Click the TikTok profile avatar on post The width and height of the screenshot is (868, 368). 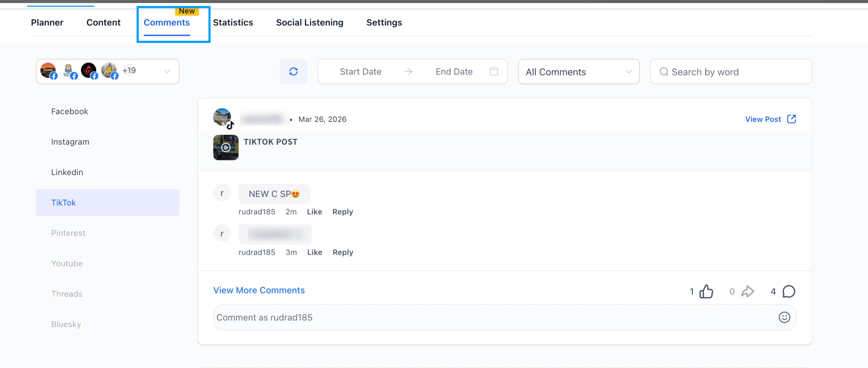tap(222, 117)
